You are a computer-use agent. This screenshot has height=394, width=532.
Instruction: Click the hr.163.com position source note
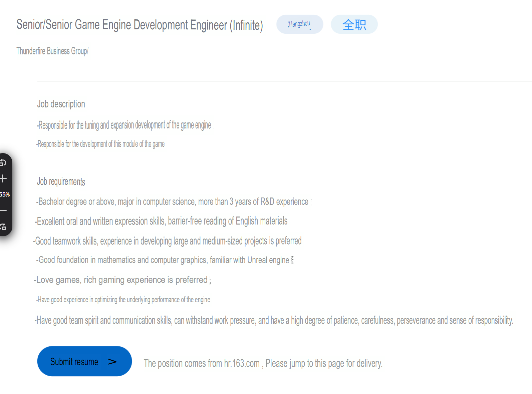click(x=263, y=363)
